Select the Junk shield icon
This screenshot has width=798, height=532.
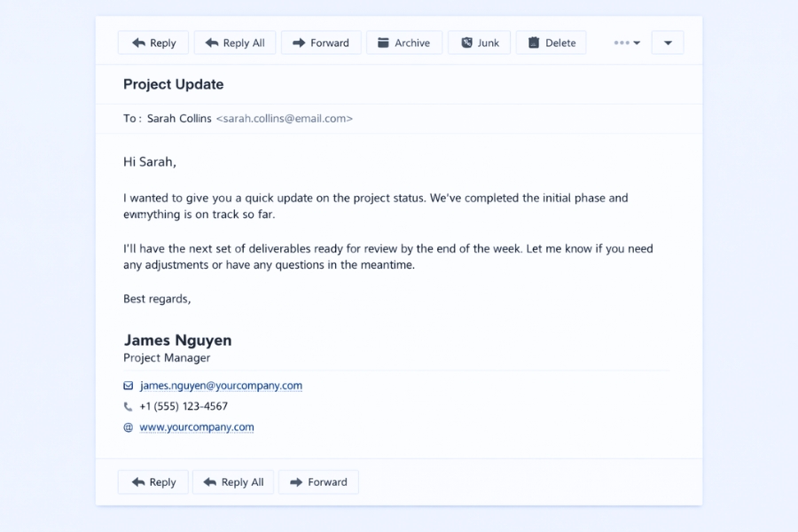click(x=465, y=42)
